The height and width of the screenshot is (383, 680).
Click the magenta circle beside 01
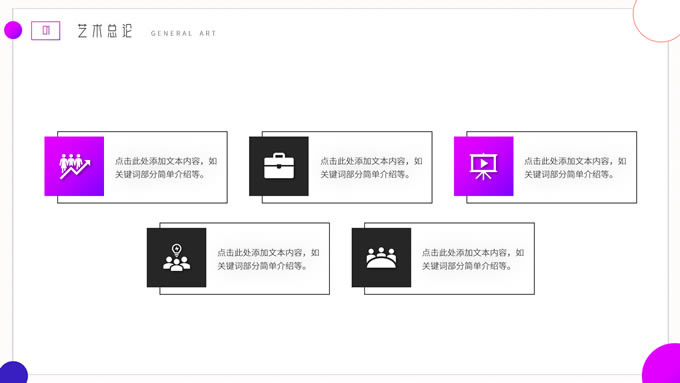(x=13, y=30)
